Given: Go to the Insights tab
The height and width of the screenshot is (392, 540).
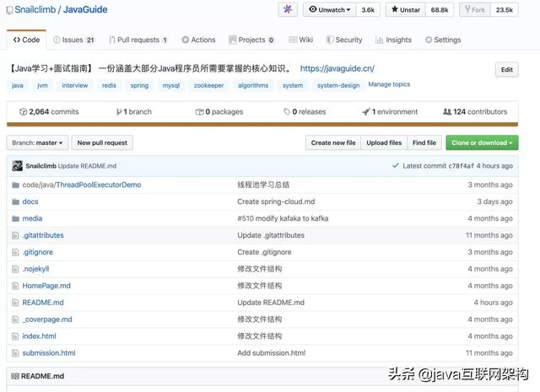Looking at the screenshot, I should (x=394, y=40).
